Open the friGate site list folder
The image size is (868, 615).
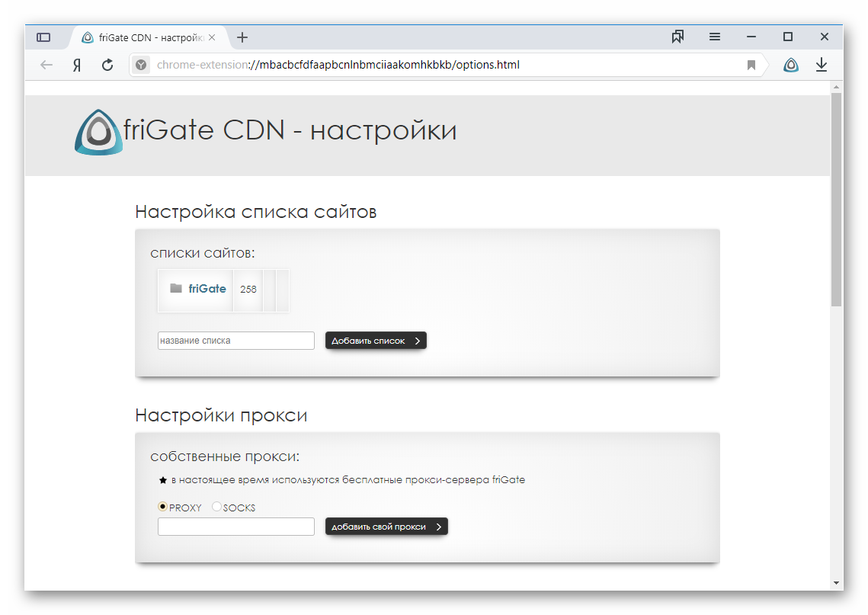[198, 289]
